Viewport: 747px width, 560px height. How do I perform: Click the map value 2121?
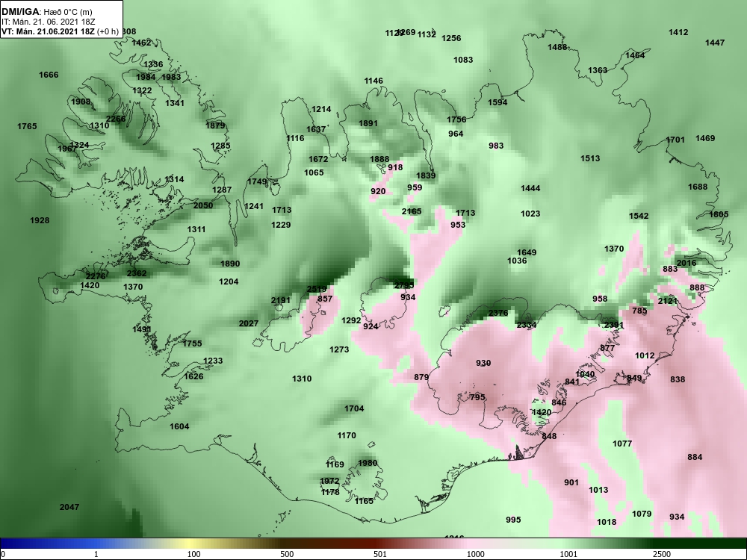pyautogui.click(x=668, y=301)
